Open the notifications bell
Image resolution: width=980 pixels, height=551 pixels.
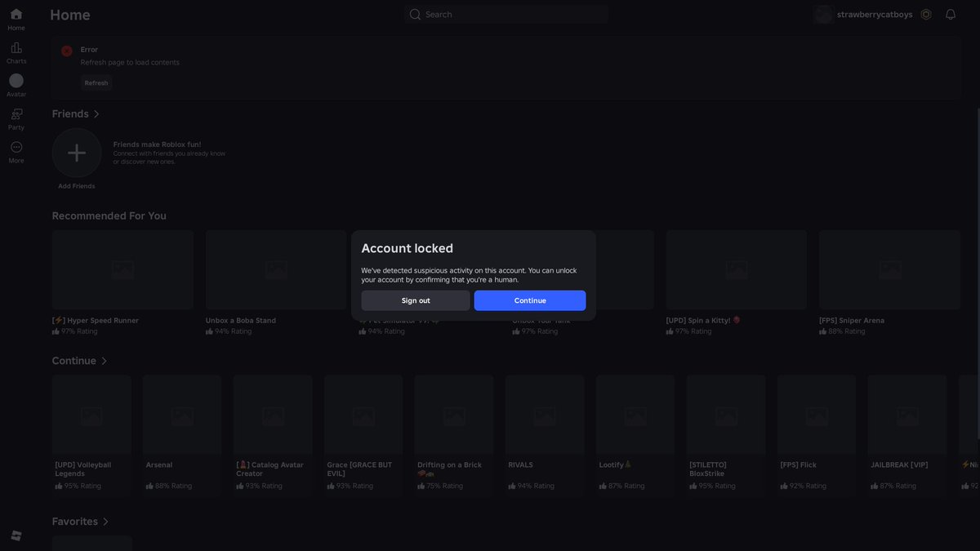click(x=951, y=14)
